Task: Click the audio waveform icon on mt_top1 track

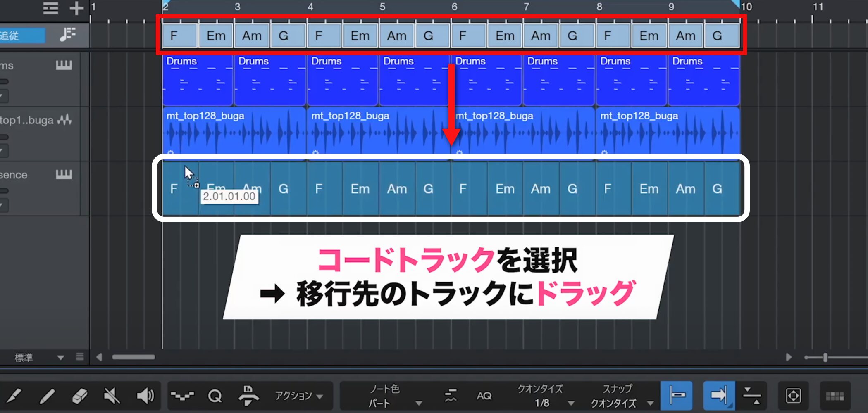Action: [64, 120]
